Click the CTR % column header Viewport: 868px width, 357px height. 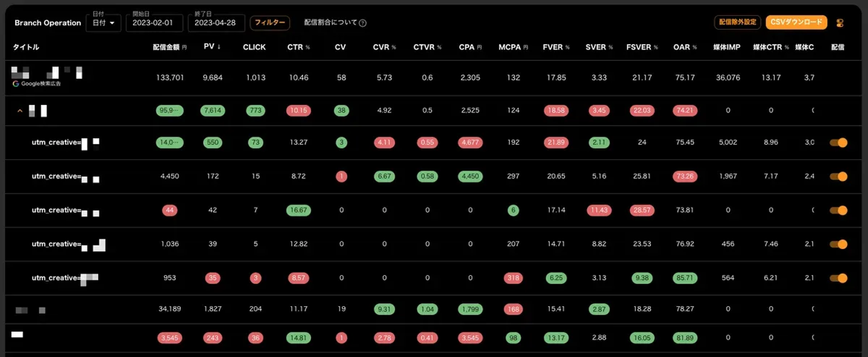click(298, 47)
